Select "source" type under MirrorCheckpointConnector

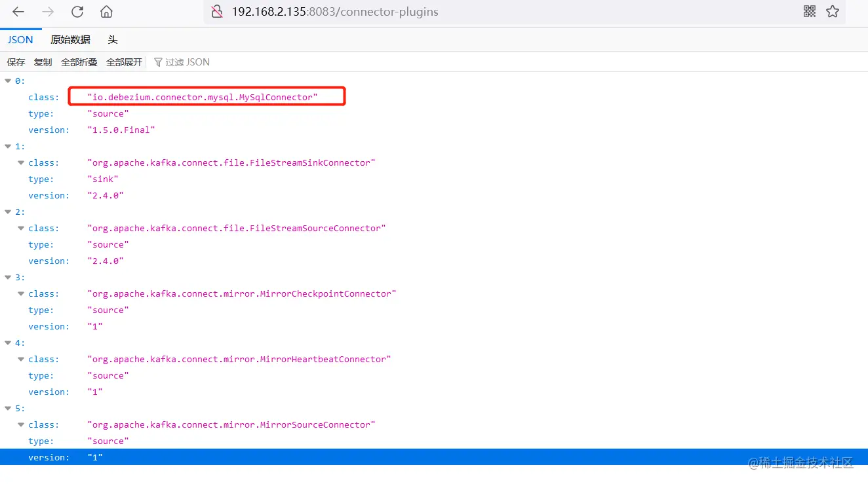tap(108, 310)
